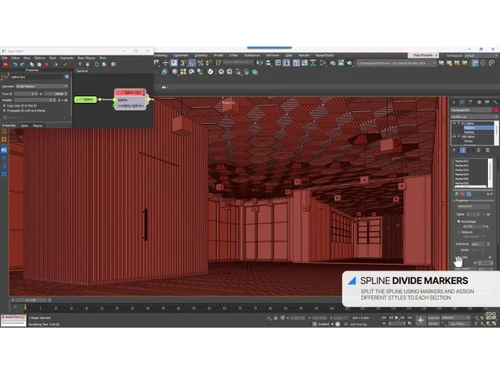Click the green add marker icon below list
500x375 pixels.
(457, 194)
